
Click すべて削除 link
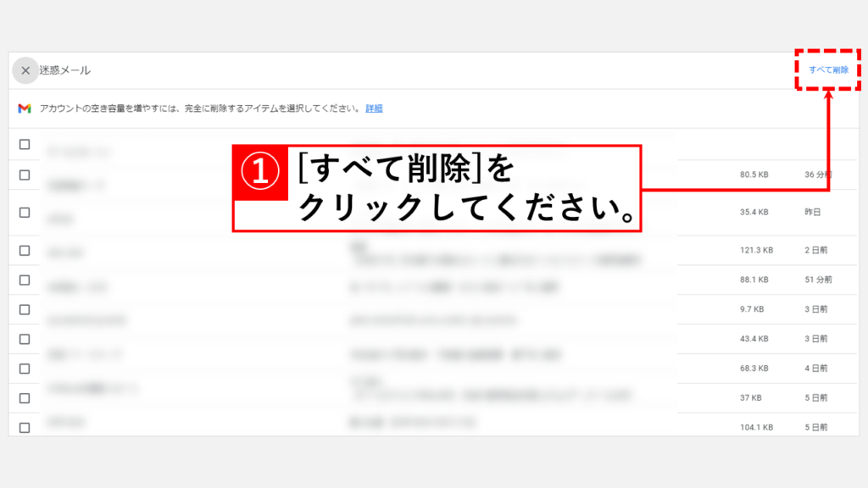pyautogui.click(x=828, y=69)
